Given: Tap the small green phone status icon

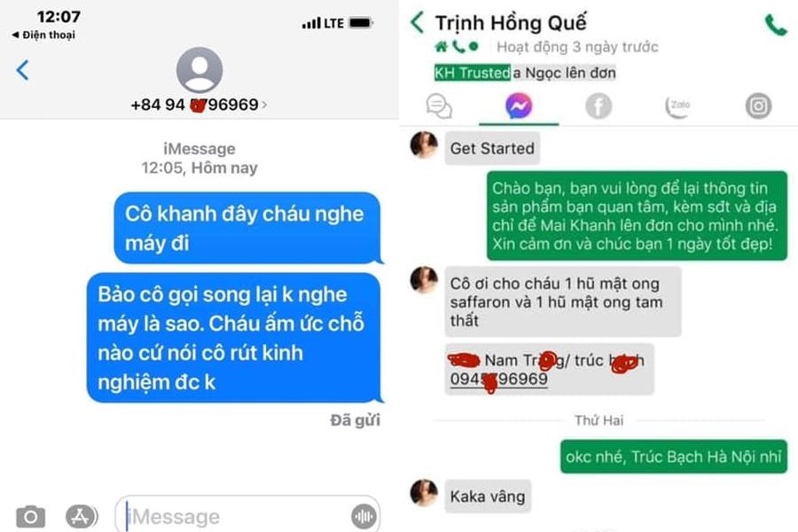Looking at the screenshot, I should tap(458, 47).
